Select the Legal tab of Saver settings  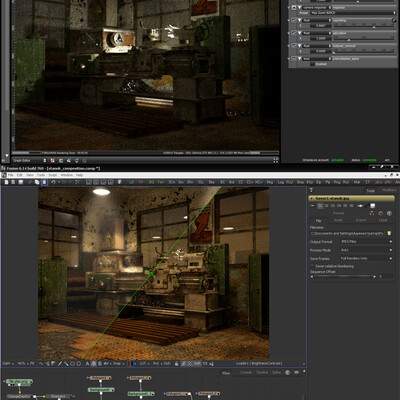[383, 220]
